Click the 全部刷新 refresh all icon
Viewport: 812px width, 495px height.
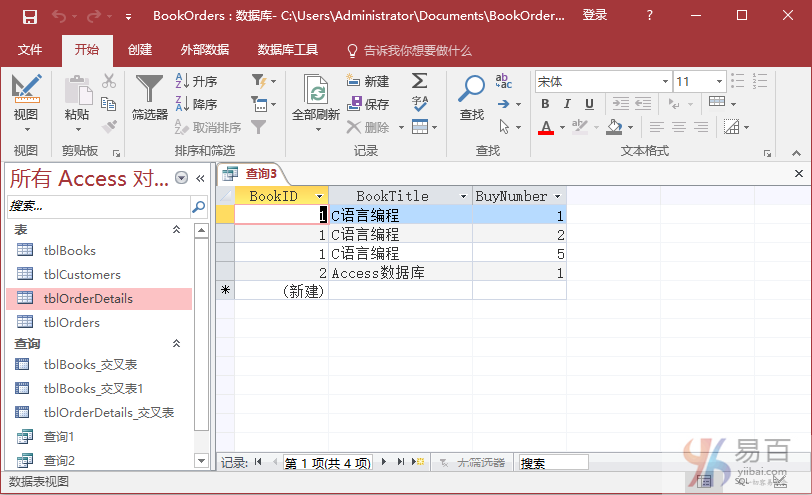[316, 91]
